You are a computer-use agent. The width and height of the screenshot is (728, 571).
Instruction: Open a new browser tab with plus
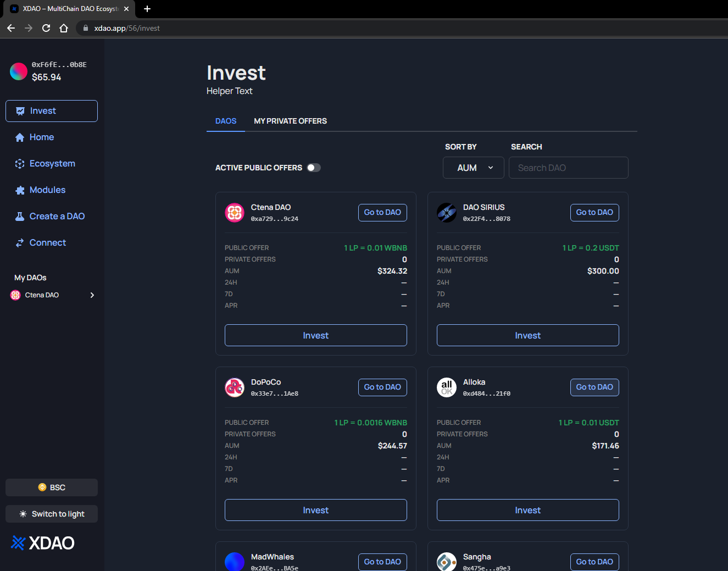[147, 9]
